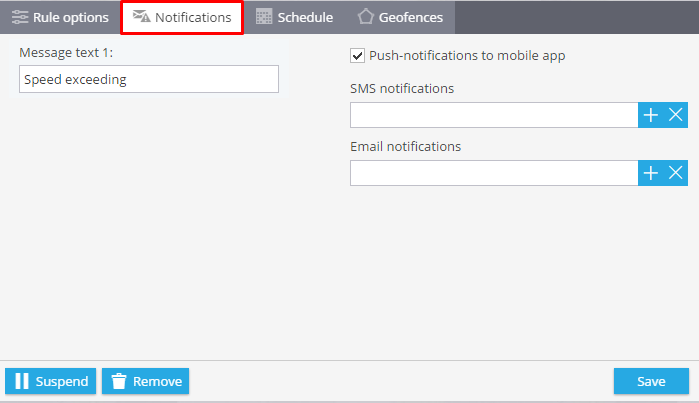Screen dimensions: 699x403
Task: Remove this rule
Action: pyautogui.click(x=145, y=381)
